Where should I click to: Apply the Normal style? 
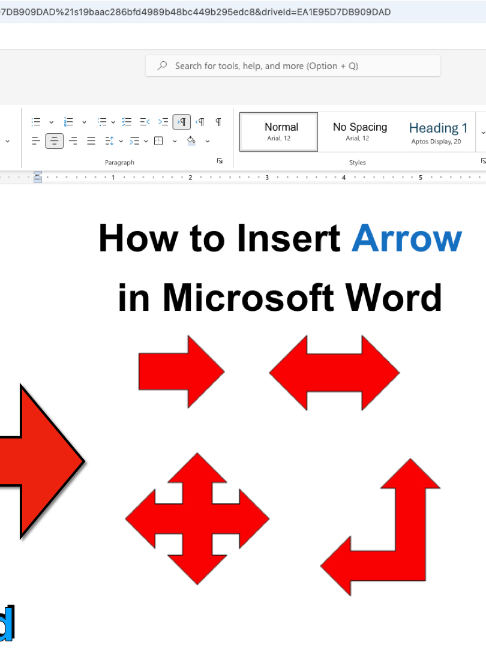click(x=279, y=132)
